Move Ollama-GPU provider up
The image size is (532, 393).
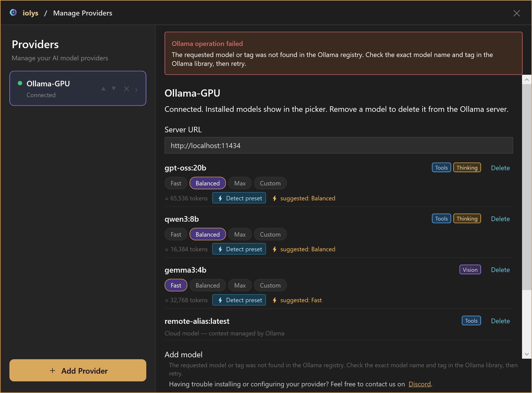coord(103,89)
